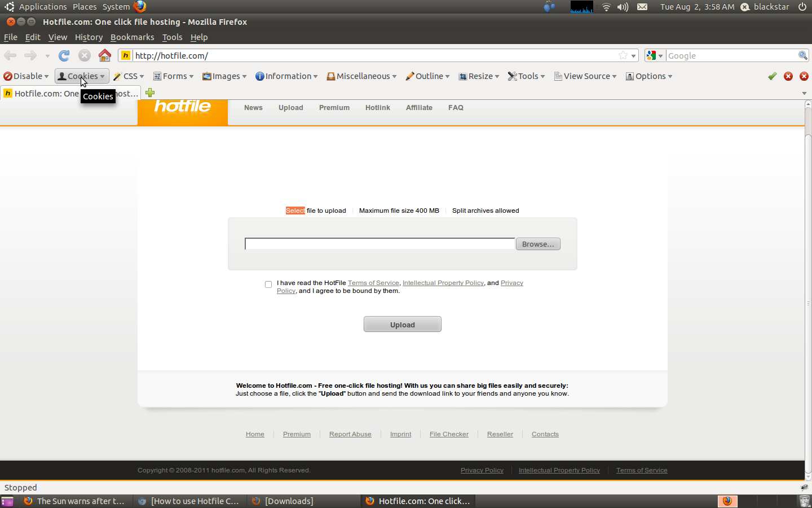Open a new tab with plus icon

(x=150, y=93)
